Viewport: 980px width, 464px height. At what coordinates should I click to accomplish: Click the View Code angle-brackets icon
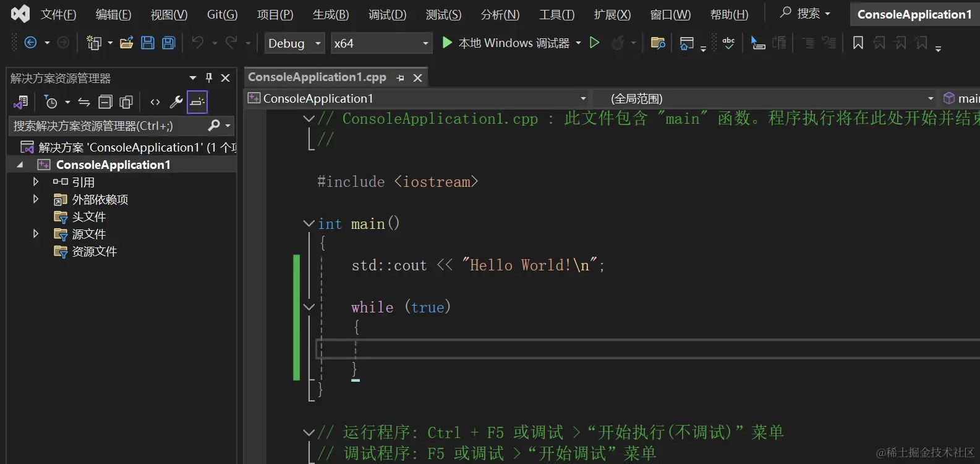point(155,102)
